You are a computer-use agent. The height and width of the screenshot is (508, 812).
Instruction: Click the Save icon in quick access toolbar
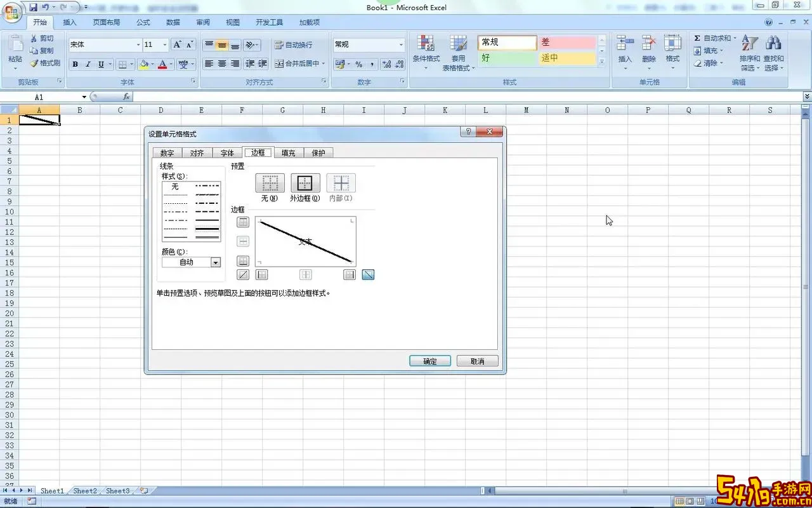33,8
